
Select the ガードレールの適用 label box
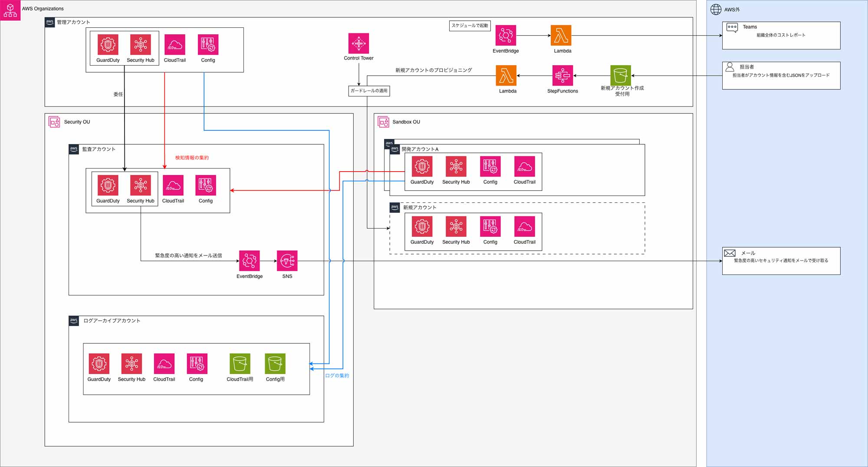[x=369, y=91]
